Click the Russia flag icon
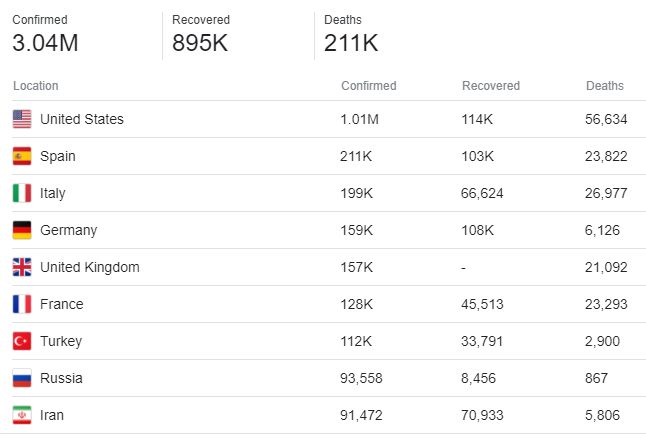 (22, 378)
